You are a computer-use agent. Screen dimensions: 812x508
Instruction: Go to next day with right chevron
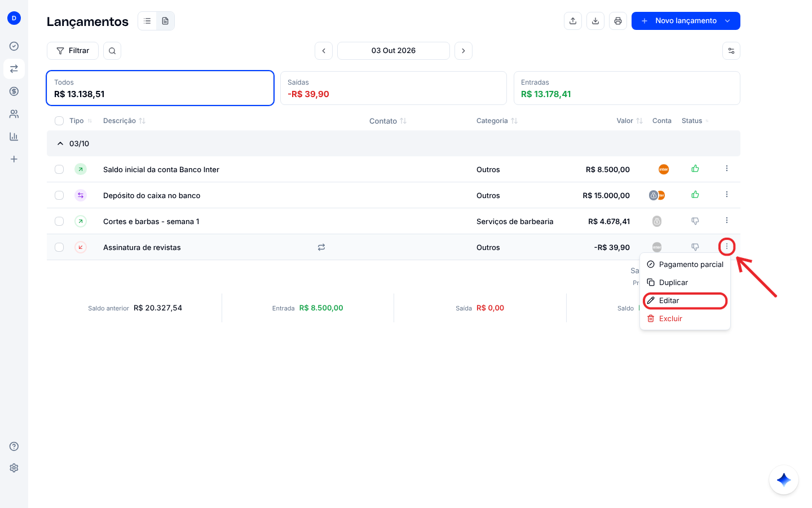point(464,51)
